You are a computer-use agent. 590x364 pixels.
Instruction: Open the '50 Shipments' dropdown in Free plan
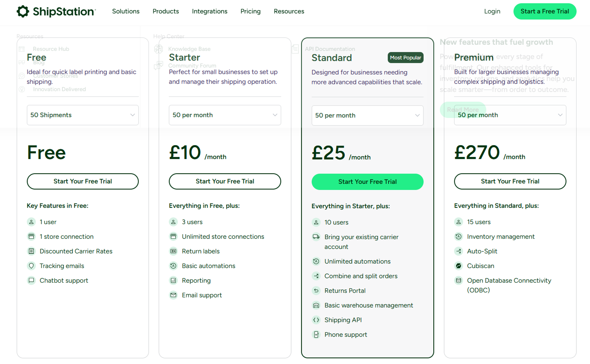[82, 115]
